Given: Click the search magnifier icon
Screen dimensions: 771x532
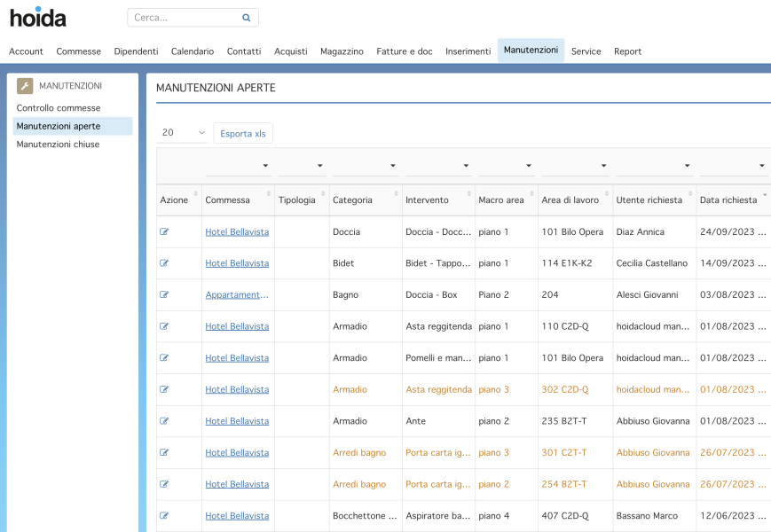Looking at the screenshot, I should click(x=247, y=18).
